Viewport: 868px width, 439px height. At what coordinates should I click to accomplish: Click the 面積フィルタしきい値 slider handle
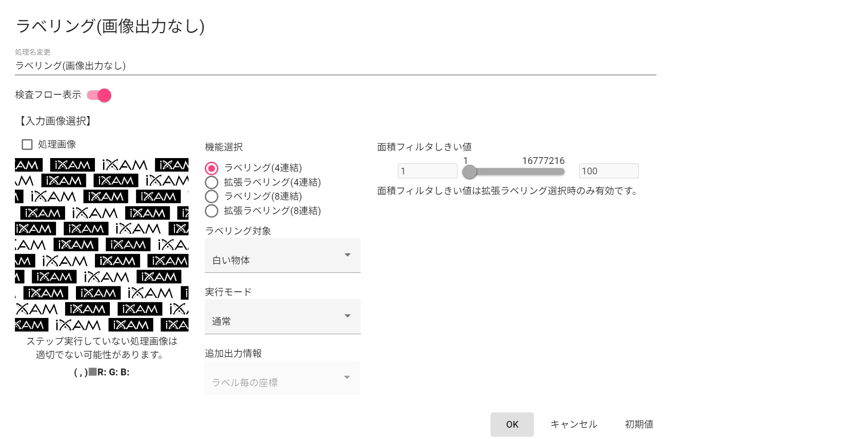[470, 172]
